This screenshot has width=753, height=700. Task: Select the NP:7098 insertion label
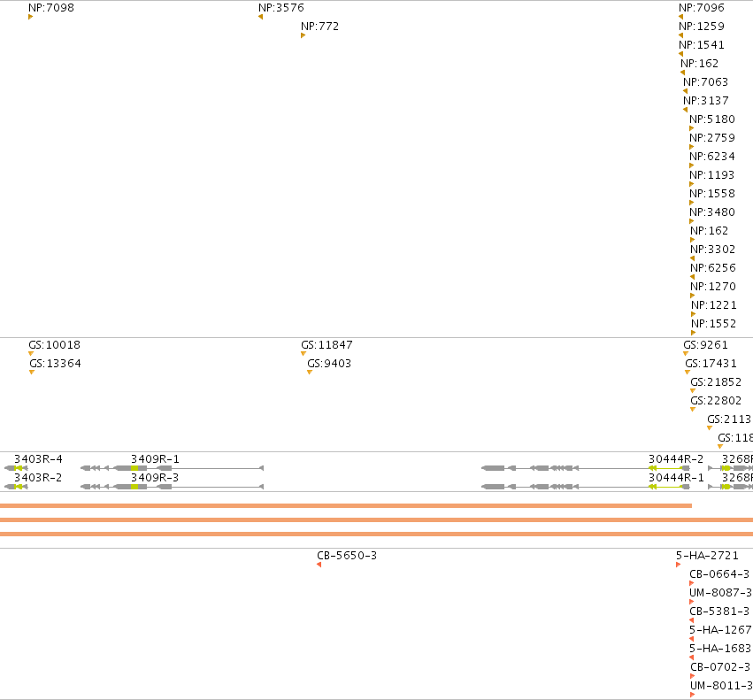[x=51, y=8]
